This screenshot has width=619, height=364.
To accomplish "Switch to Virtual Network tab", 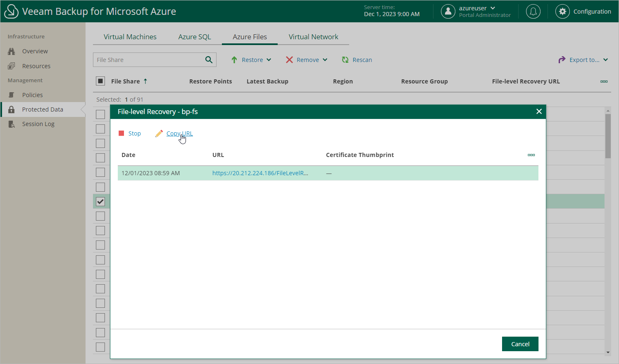I will click(x=313, y=37).
